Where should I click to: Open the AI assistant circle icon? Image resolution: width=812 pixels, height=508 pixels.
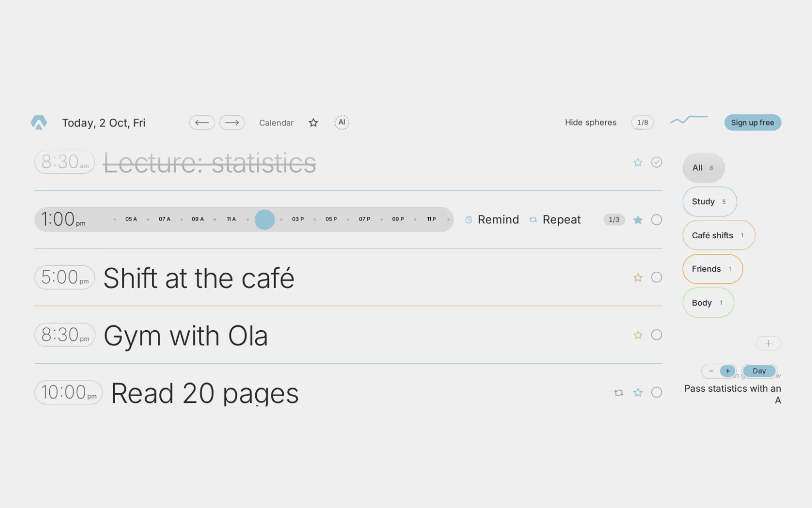[342, 122]
